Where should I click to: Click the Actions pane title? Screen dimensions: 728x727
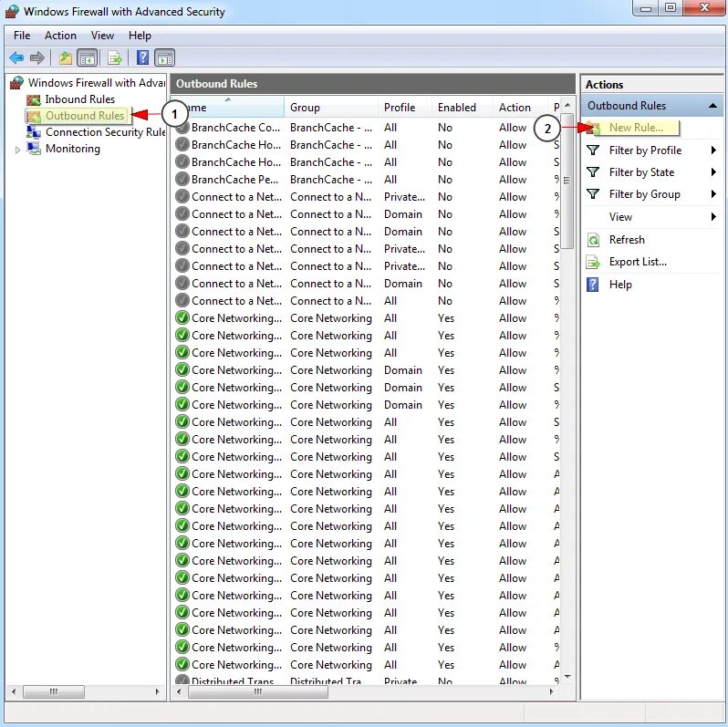[605, 85]
